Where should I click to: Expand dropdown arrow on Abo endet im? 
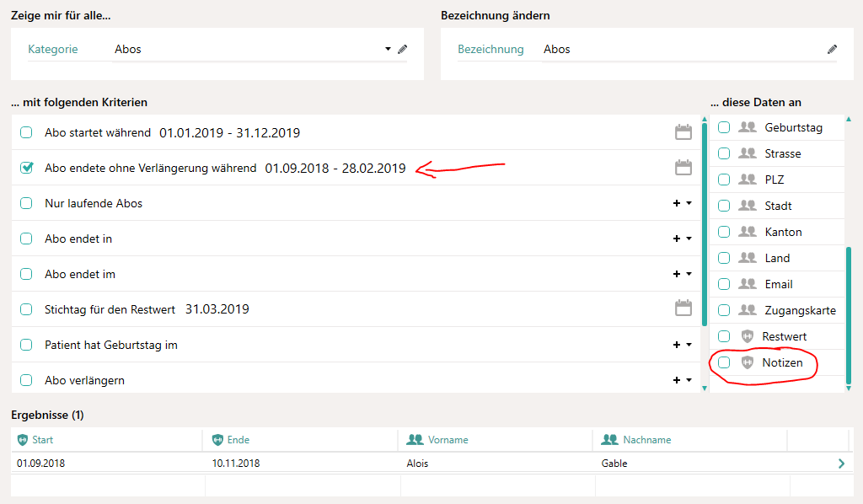[x=689, y=274]
